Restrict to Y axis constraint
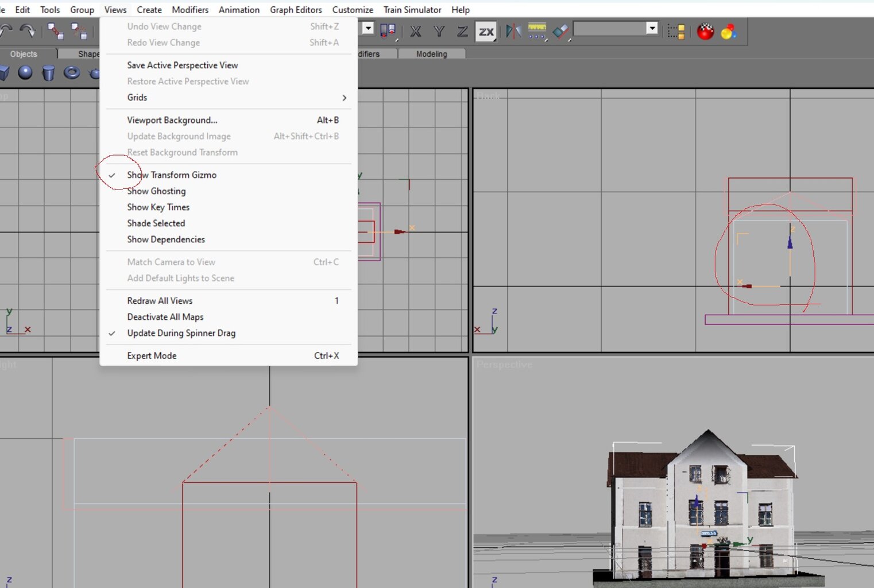This screenshot has height=588, width=874. (439, 32)
